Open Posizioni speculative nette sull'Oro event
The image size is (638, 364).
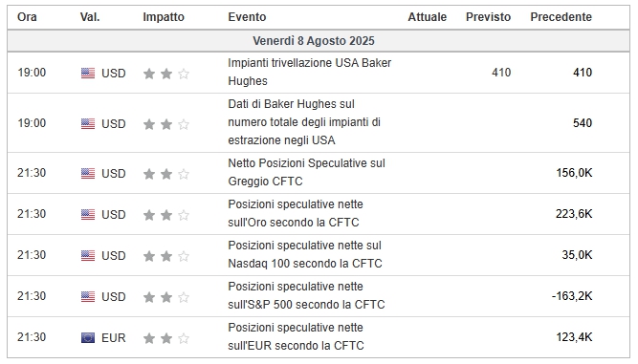pyautogui.click(x=296, y=213)
